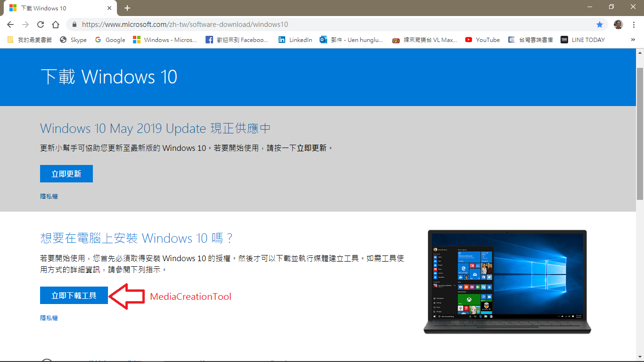
Task: Open the VL Max bookmark
Action: [425, 40]
